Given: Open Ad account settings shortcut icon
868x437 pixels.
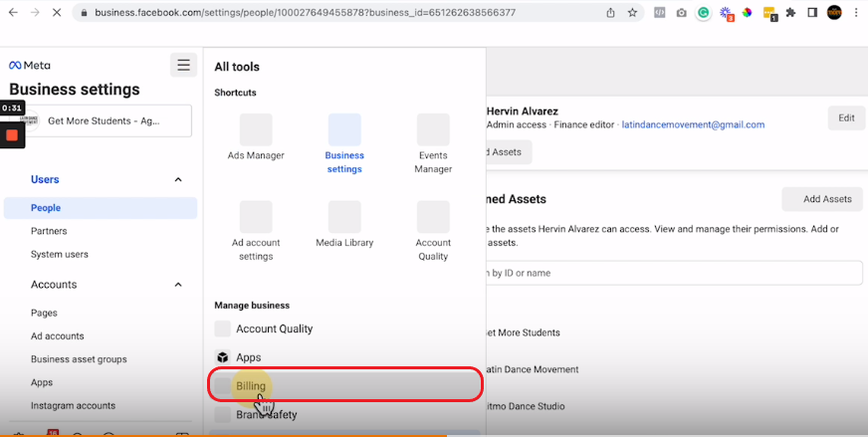Looking at the screenshot, I should (256, 217).
